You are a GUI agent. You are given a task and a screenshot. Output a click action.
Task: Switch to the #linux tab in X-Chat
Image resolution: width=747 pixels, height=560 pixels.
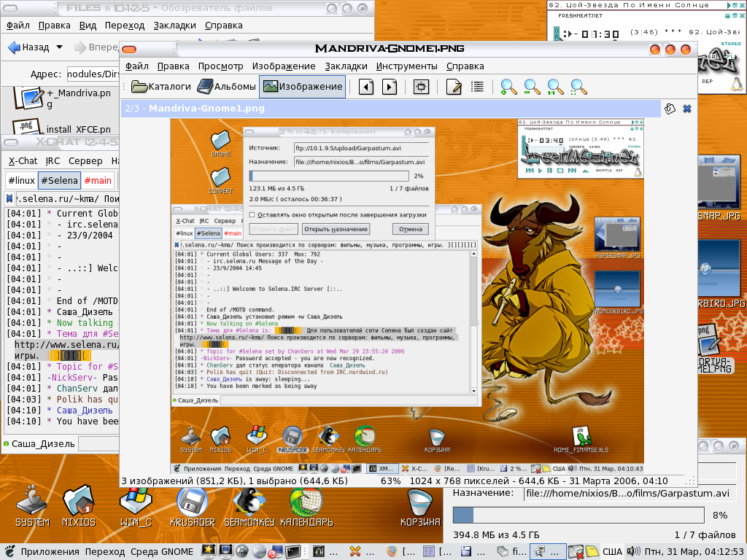pos(22,181)
